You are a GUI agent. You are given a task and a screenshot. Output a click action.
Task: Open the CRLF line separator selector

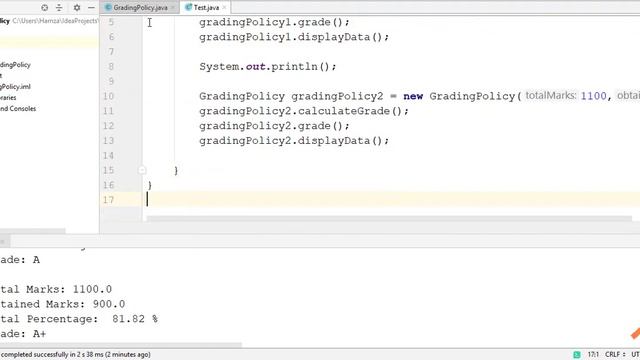click(x=615, y=354)
